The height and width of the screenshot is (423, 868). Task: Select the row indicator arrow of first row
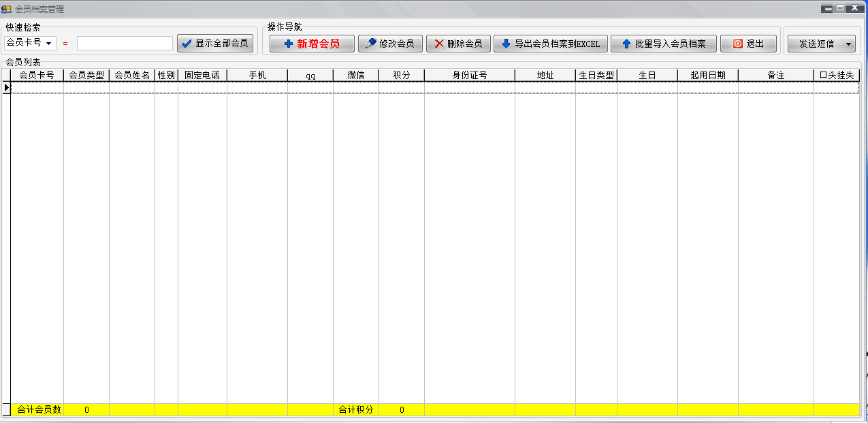click(6, 87)
